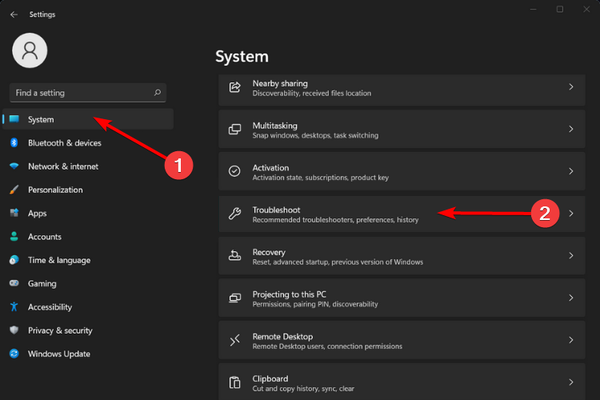Click the Multitasking icon
Image resolution: width=600 pixels, height=400 pixels.
point(235,129)
